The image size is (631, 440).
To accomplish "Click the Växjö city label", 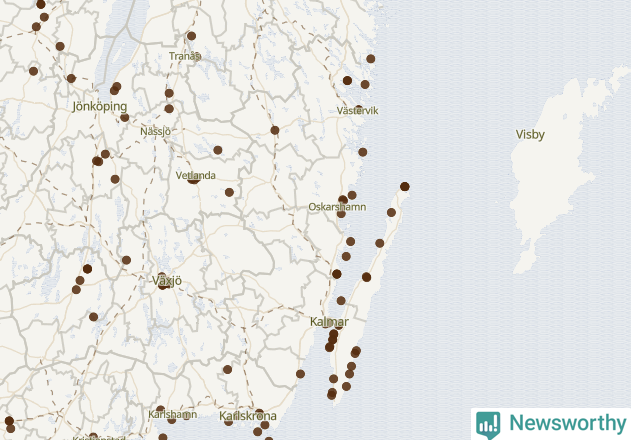I will [x=167, y=281].
